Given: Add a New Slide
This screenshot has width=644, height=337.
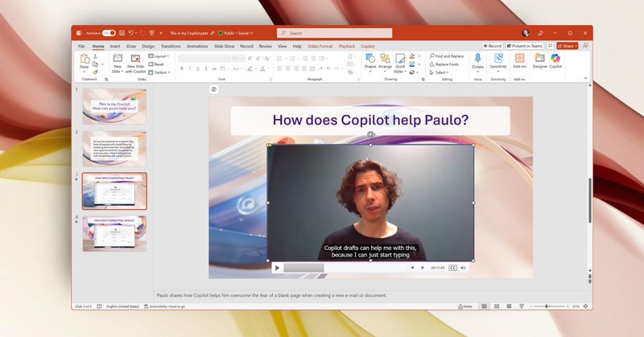Looking at the screenshot, I should [x=118, y=64].
